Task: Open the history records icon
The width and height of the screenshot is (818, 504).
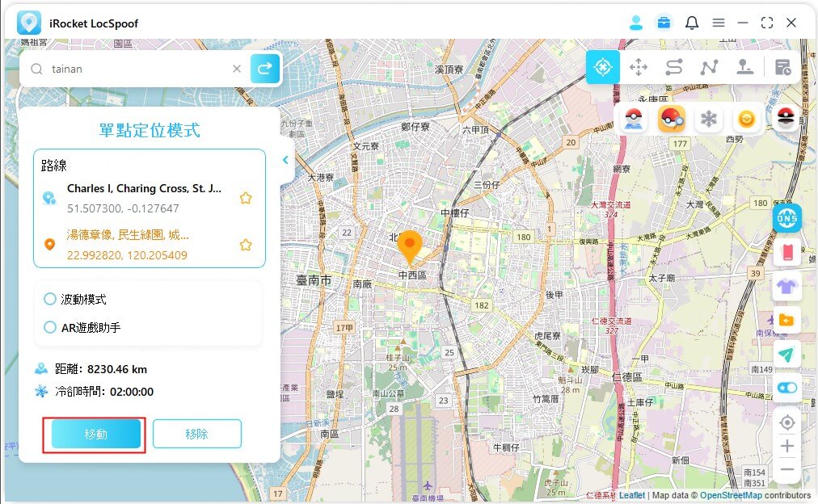Action: click(x=782, y=68)
